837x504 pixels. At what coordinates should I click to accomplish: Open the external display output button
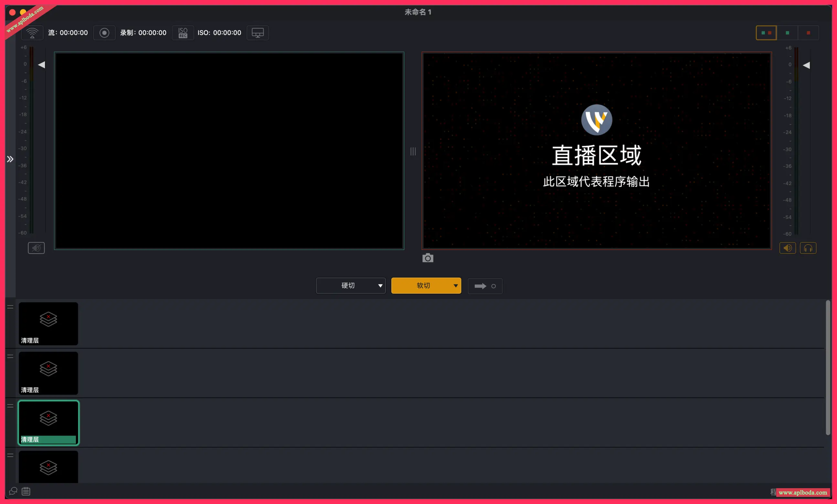pyautogui.click(x=258, y=33)
